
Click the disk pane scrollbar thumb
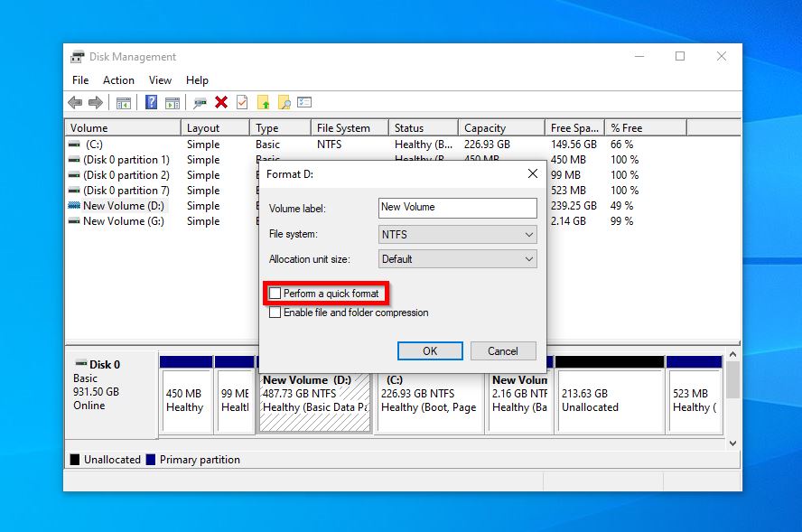[x=732, y=379]
